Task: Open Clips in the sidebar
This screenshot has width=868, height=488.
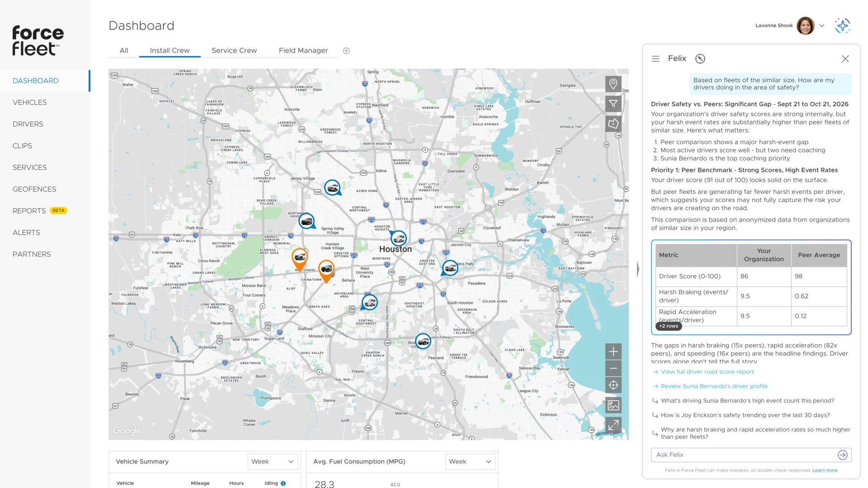Action: 23,146
